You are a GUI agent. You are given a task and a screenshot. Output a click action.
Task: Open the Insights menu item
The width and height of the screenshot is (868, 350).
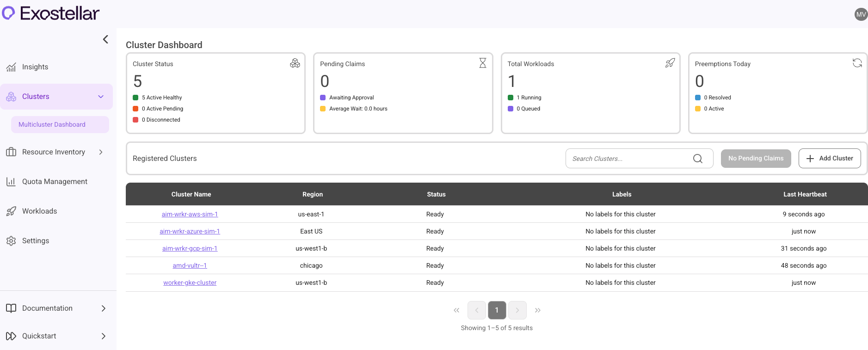click(35, 67)
